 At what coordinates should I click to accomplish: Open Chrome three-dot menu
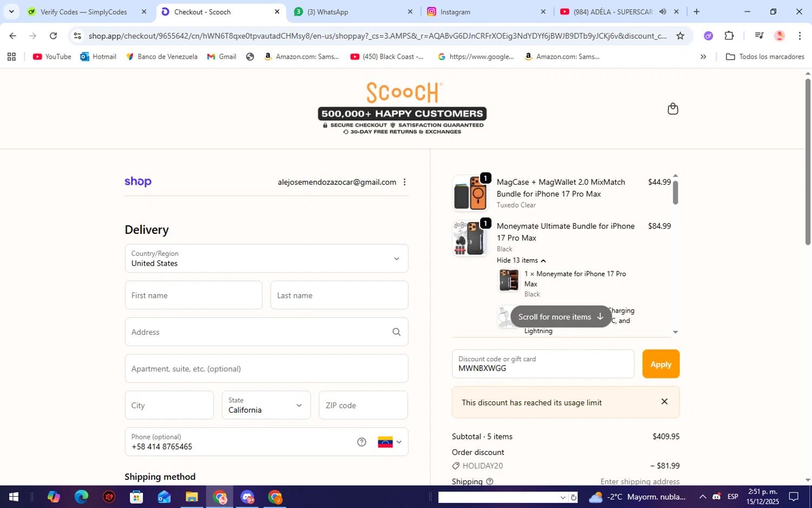point(800,36)
